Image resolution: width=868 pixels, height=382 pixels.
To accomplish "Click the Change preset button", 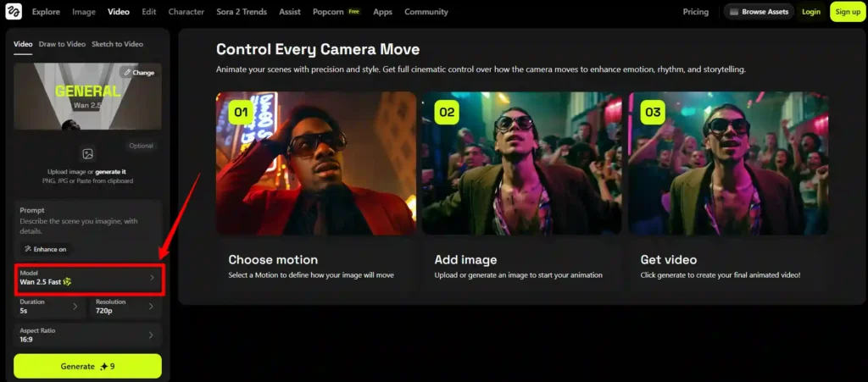I will tap(139, 73).
